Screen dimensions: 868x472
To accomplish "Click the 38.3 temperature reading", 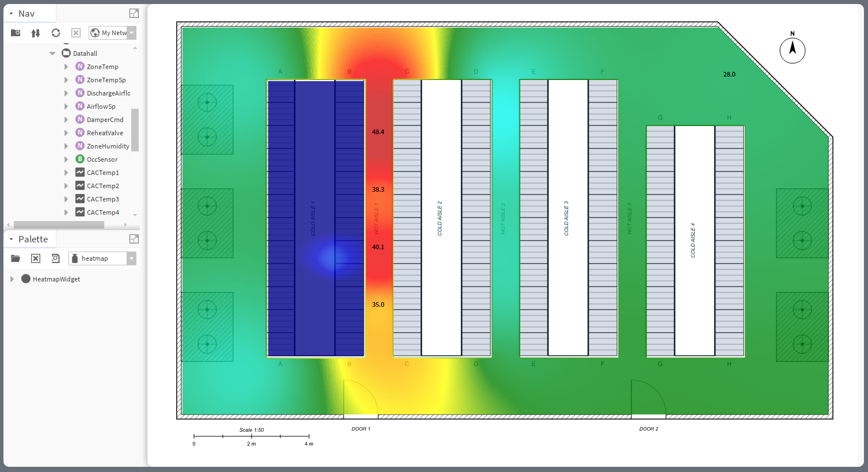I will pos(378,189).
